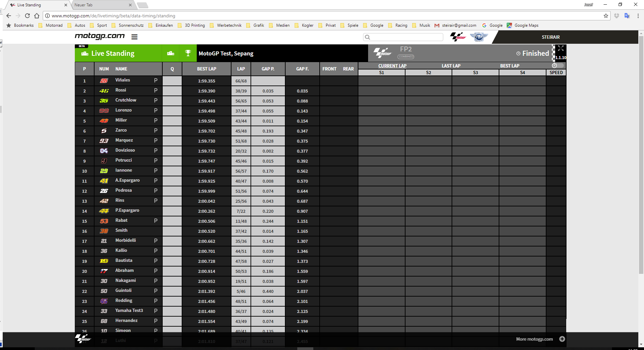Viewport: 644px width, 350px height.
Task: Open the Neuer Tab browser tab
Action: point(100,5)
